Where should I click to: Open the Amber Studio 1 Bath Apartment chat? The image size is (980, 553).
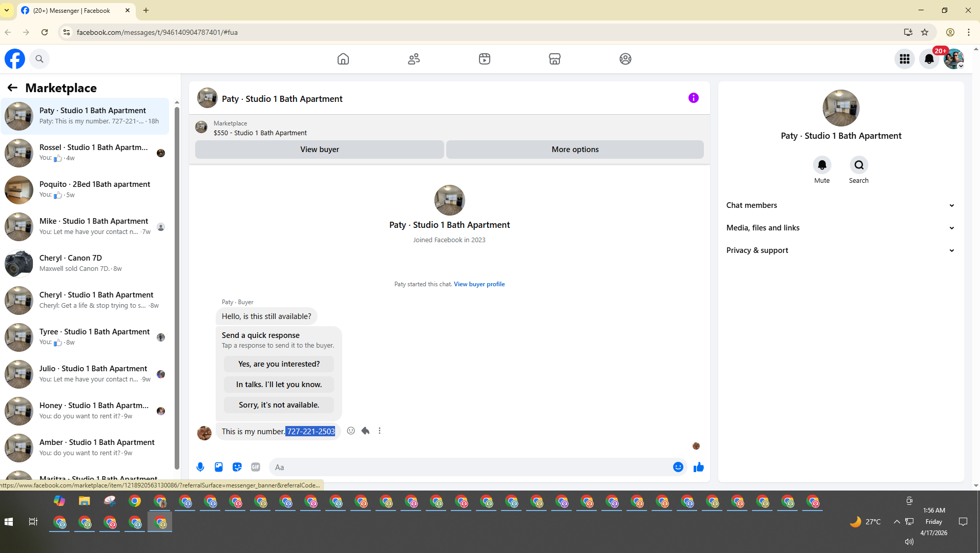point(85,448)
